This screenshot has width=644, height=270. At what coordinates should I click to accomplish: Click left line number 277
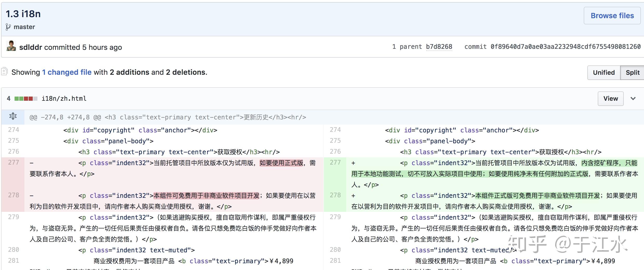pos(14,163)
